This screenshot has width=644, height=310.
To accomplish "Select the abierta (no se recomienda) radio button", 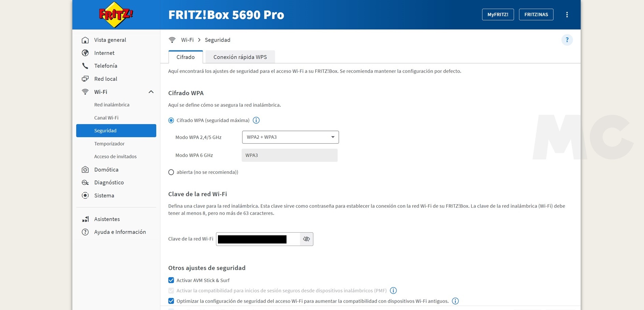I will tap(171, 172).
